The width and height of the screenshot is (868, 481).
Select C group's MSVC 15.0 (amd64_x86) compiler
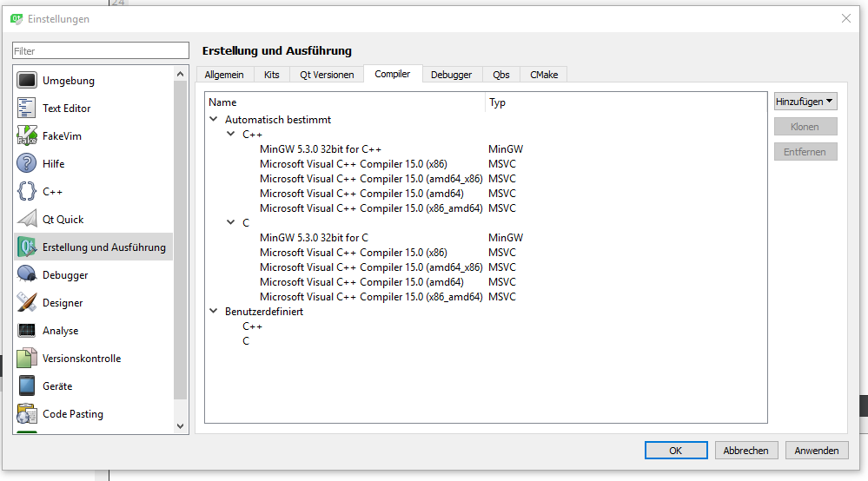tap(371, 267)
